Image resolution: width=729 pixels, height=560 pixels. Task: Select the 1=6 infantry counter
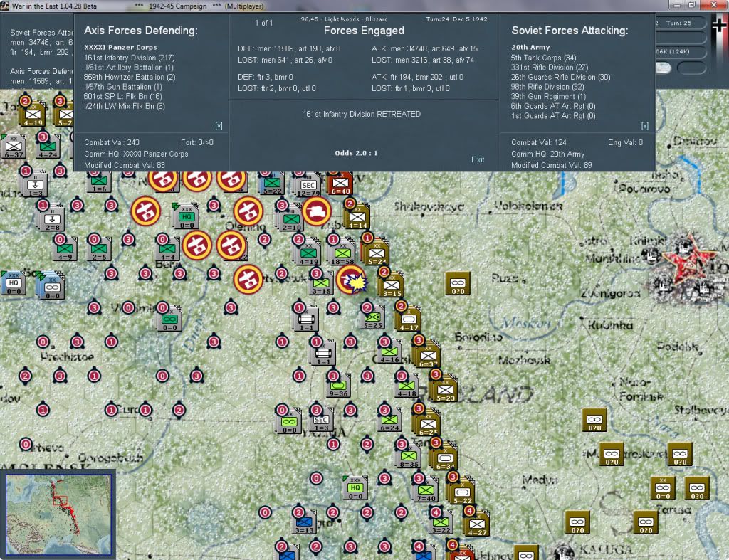tap(99, 182)
